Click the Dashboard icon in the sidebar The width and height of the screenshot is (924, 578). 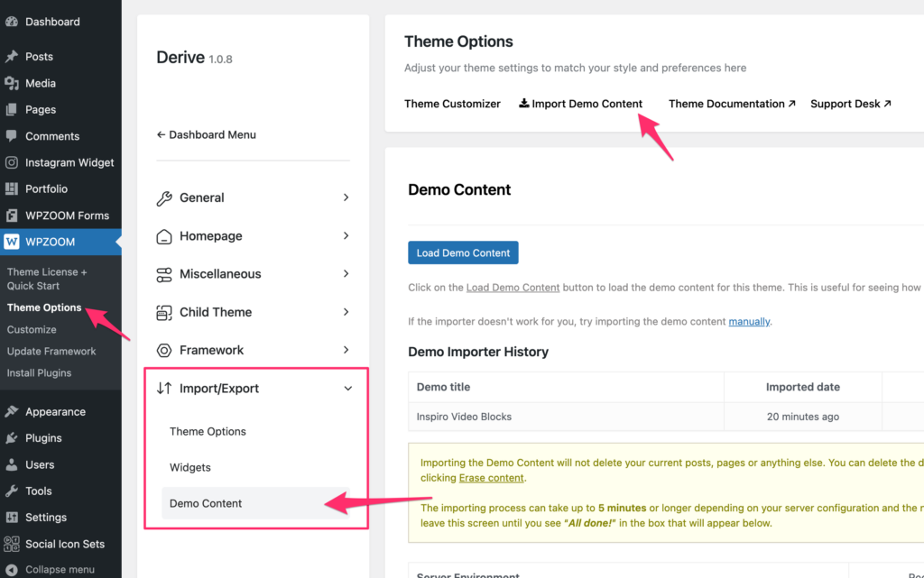click(12, 22)
